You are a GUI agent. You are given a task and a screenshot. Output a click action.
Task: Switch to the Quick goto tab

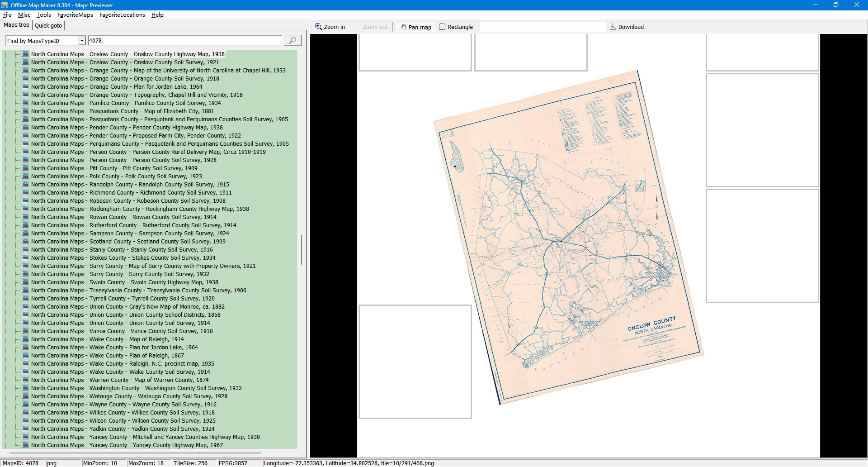pos(48,26)
